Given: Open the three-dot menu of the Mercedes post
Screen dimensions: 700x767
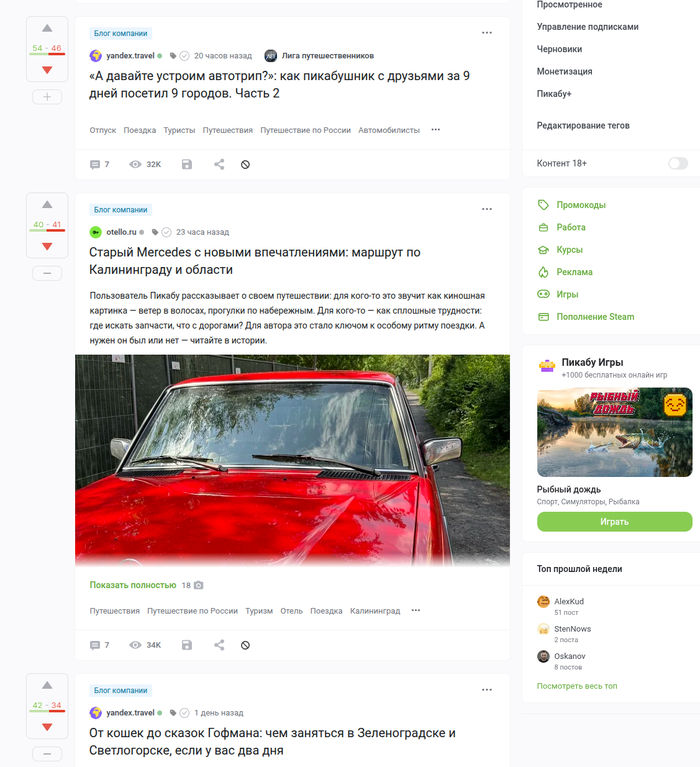Looking at the screenshot, I should coord(487,209).
